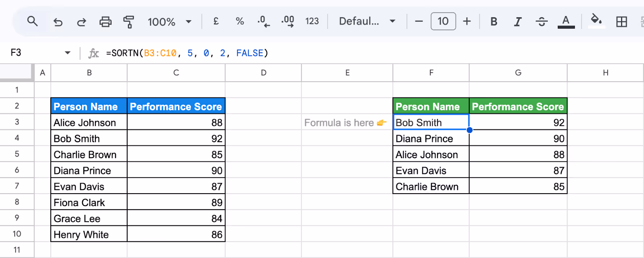
Task: Select cell 'Charlie Brown' in column F
Action: (x=431, y=186)
